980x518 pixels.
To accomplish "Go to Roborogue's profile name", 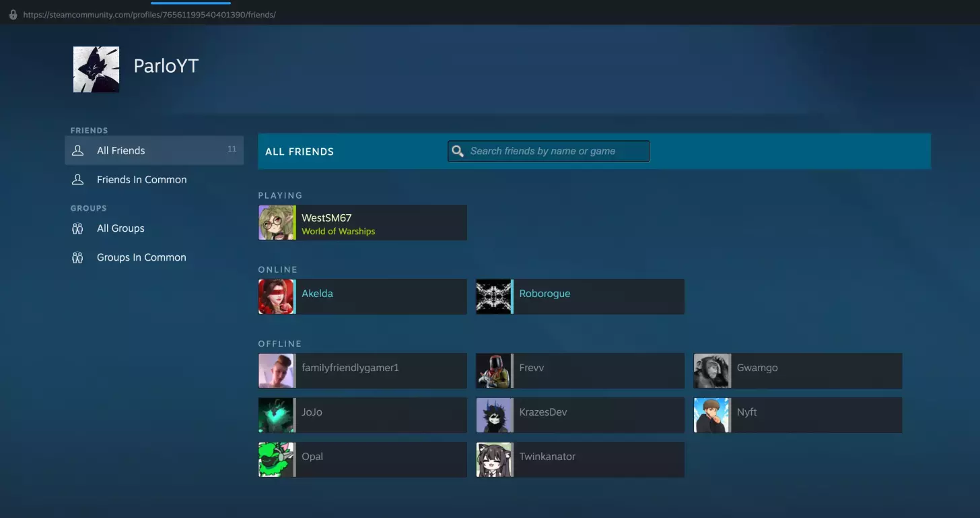I will coord(545,294).
